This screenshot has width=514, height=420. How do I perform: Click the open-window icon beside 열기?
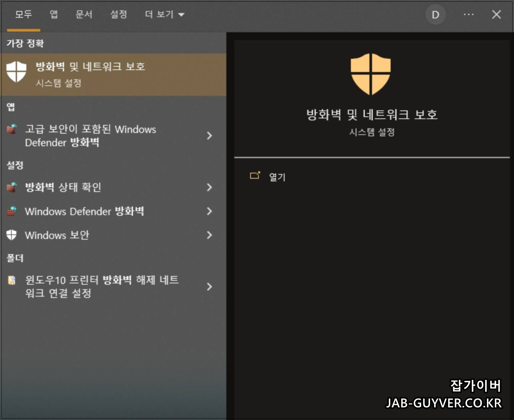click(255, 175)
